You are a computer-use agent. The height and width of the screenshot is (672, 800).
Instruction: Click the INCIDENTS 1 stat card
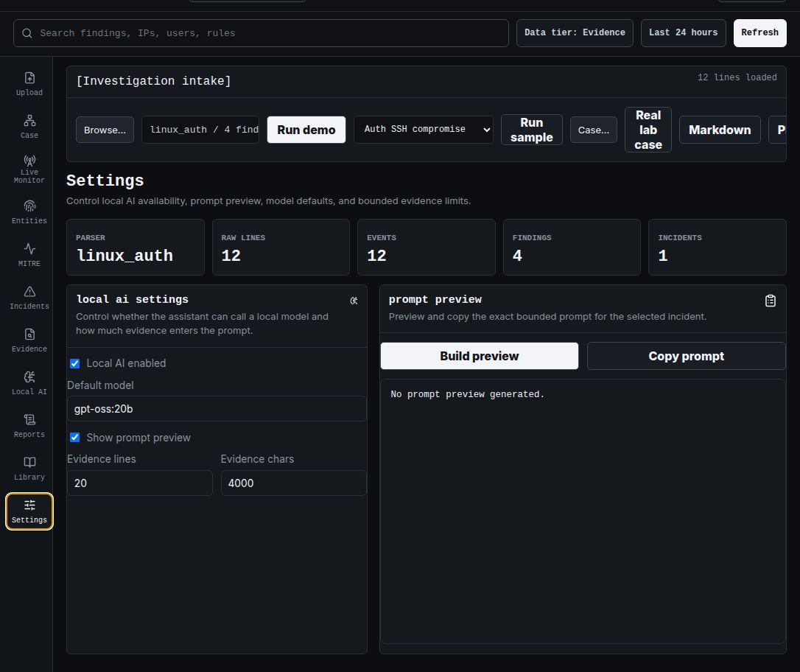click(x=717, y=248)
